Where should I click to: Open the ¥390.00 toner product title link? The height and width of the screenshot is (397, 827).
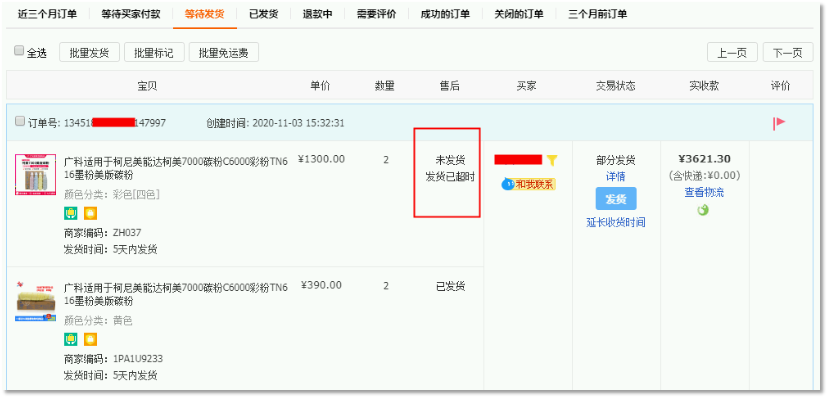pos(176,294)
